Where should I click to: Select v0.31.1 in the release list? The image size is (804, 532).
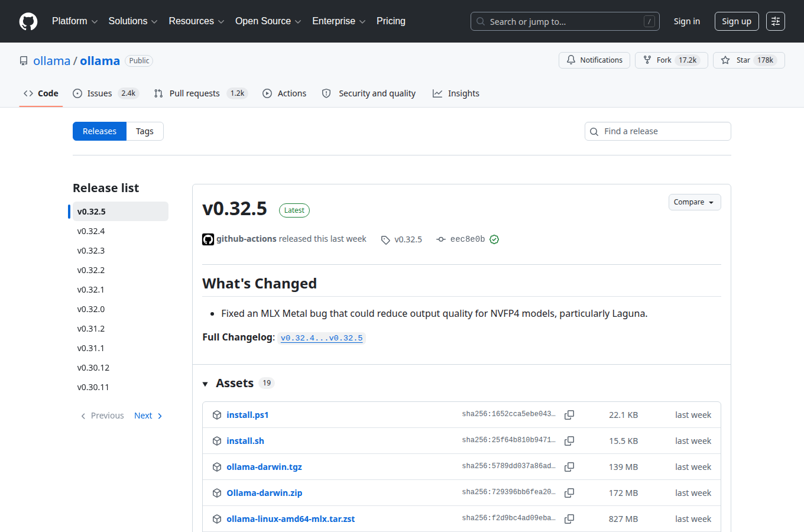120,348
